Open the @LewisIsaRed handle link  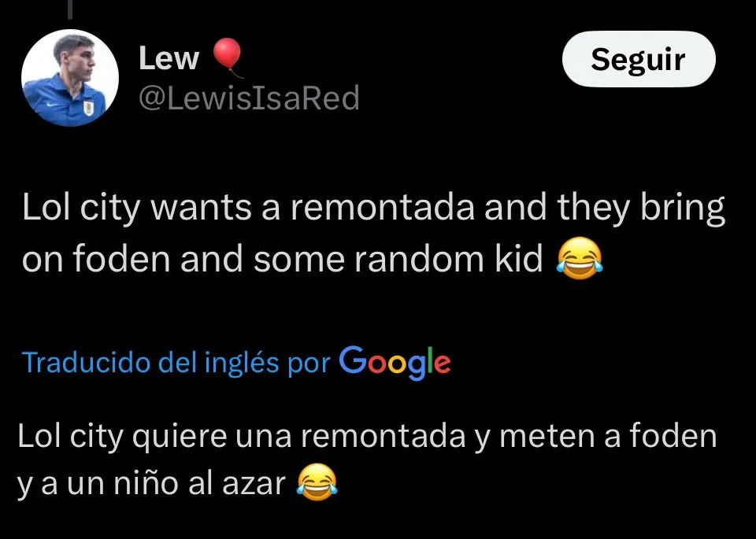(249, 98)
